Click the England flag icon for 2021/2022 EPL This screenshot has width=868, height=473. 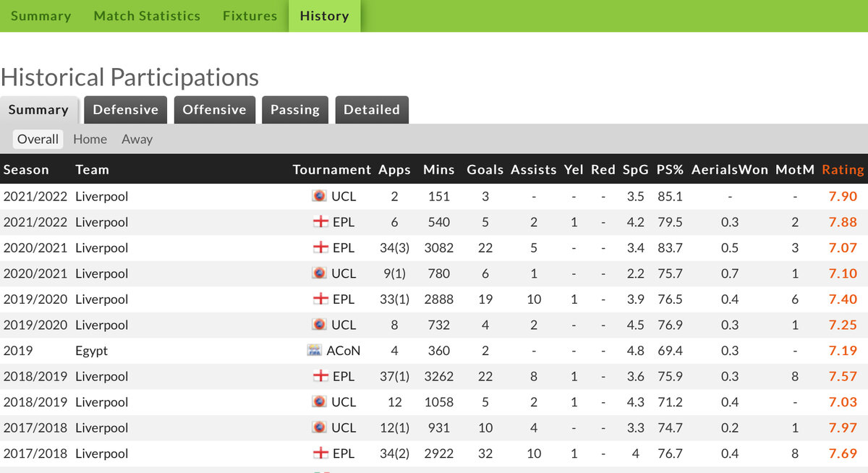pos(319,222)
